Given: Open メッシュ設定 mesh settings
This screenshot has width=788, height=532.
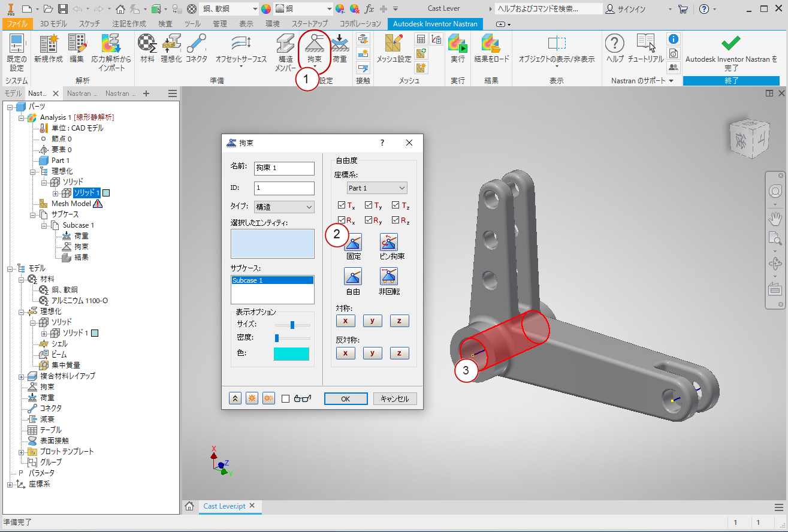Looking at the screenshot, I should pyautogui.click(x=394, y=49).
